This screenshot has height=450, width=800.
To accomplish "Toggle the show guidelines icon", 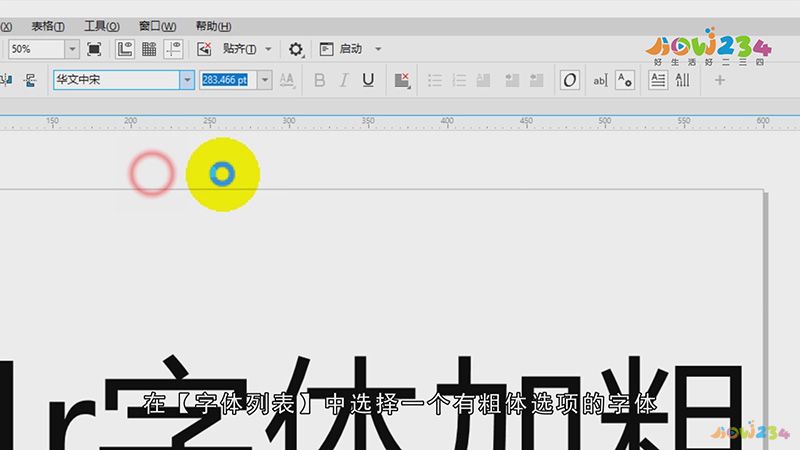I will click(x=173, y=49).
